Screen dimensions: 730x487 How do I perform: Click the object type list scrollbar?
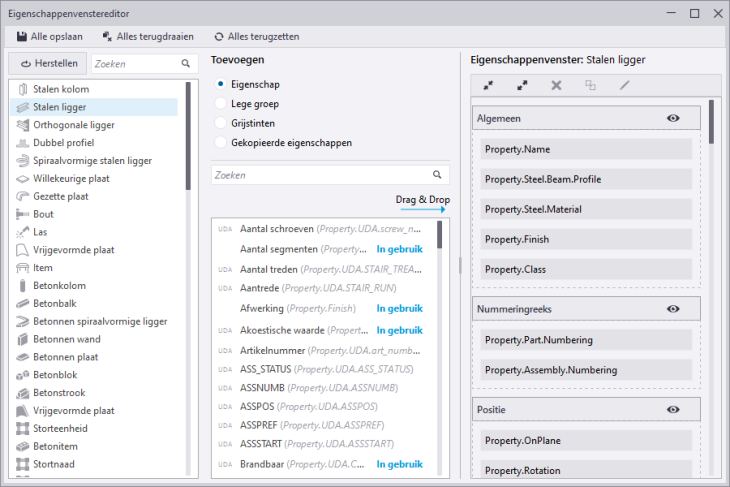tap(188, 137)
